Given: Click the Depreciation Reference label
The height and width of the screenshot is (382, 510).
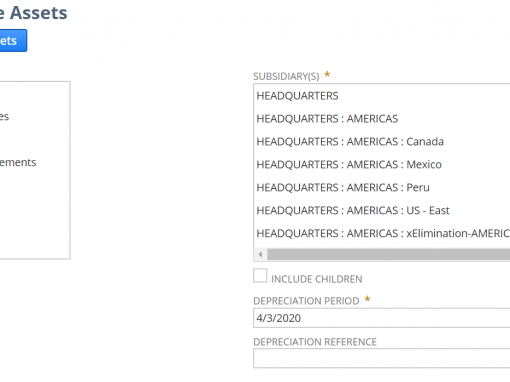Looking at the screenshot, I should pos(315,342).
